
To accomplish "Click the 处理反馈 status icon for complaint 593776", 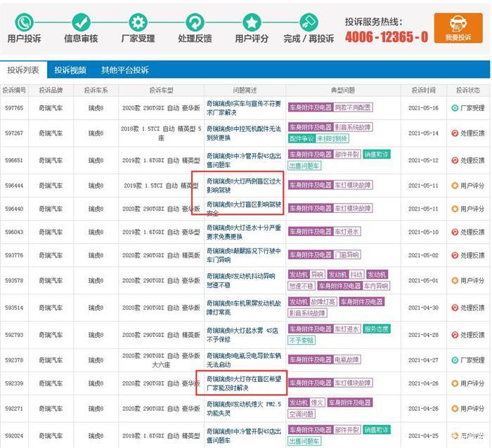I will point(455,255).
